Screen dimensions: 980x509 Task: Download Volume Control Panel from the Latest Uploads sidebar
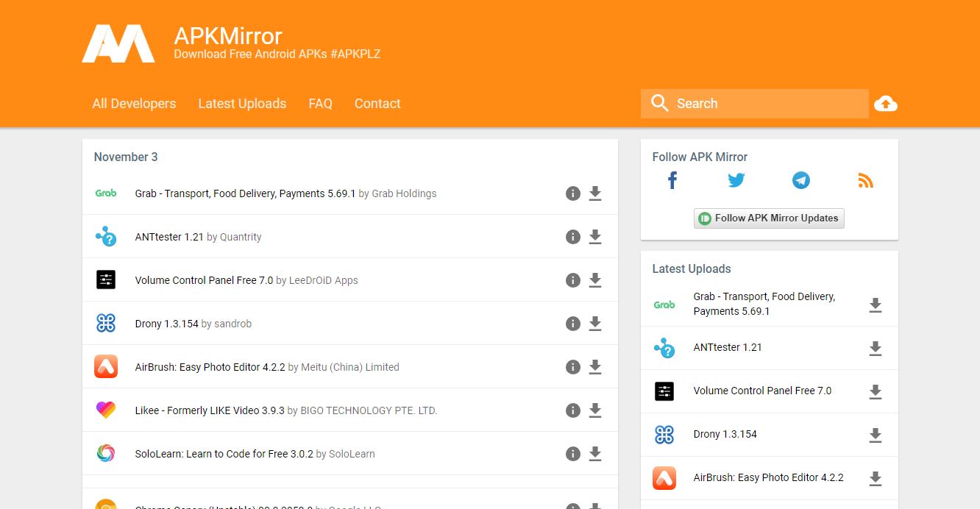(x=876, y=391)
